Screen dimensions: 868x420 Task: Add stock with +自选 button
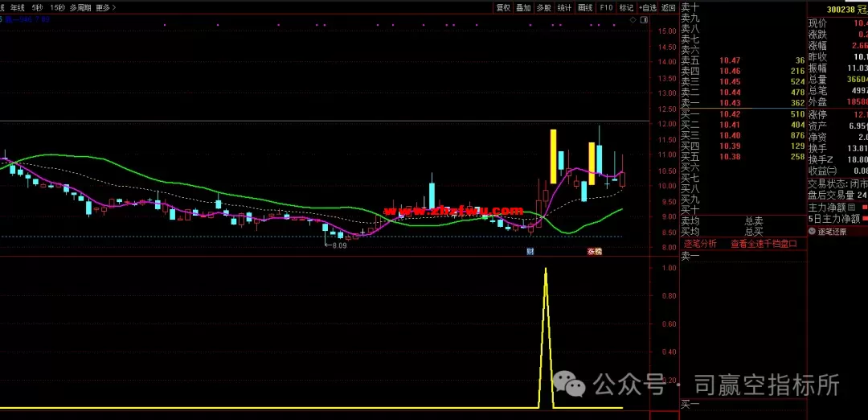pyautogui.click(x=647, y=8)
